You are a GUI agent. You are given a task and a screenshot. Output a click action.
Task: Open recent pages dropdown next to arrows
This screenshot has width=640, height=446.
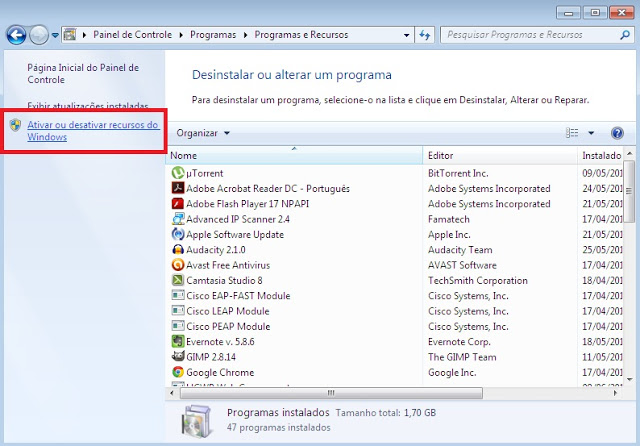(x=55, y=36)
